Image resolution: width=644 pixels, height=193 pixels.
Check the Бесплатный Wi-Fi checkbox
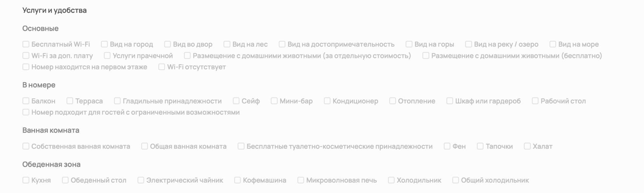click(x=26, y=44)
